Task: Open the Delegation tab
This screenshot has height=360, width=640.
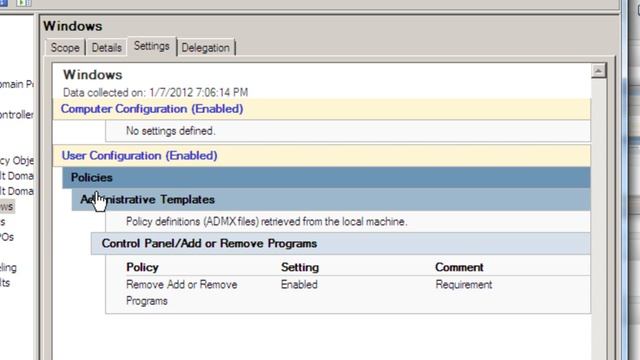Action: (x=206, y=47)
